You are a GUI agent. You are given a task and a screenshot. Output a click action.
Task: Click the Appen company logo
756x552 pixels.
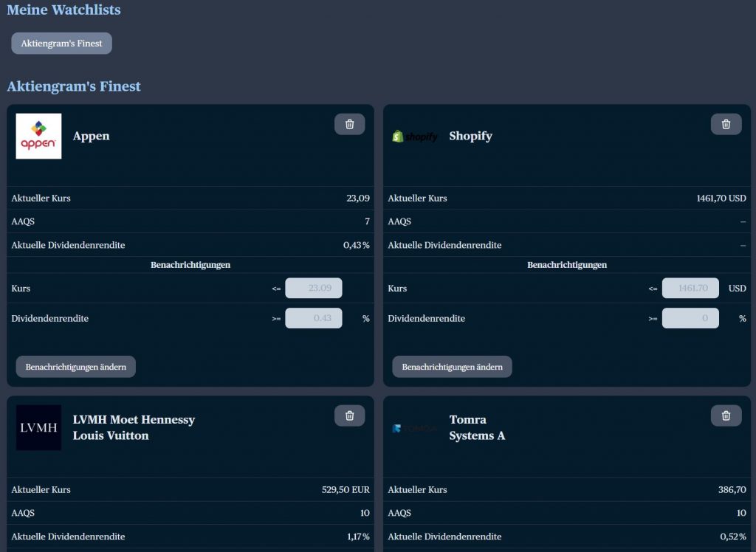pyautogui.click(x=38, y=136)
